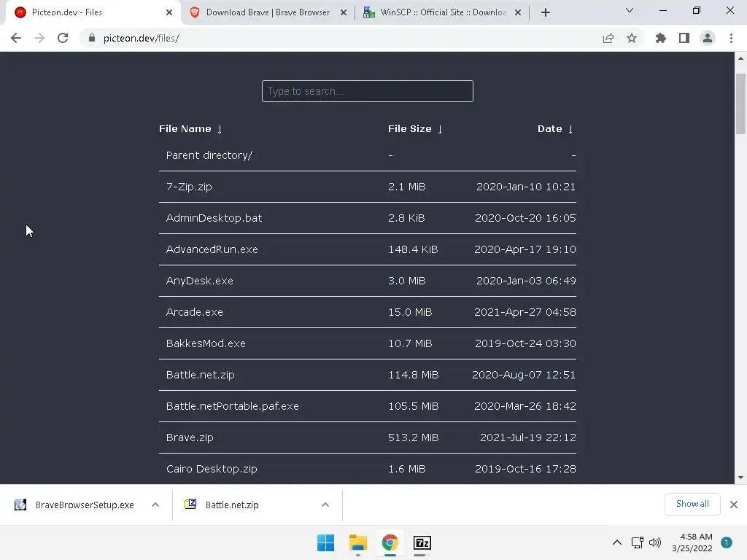Screen dimensions: 747x560
Task: Open the share page icon
Action: click(608, 38)
